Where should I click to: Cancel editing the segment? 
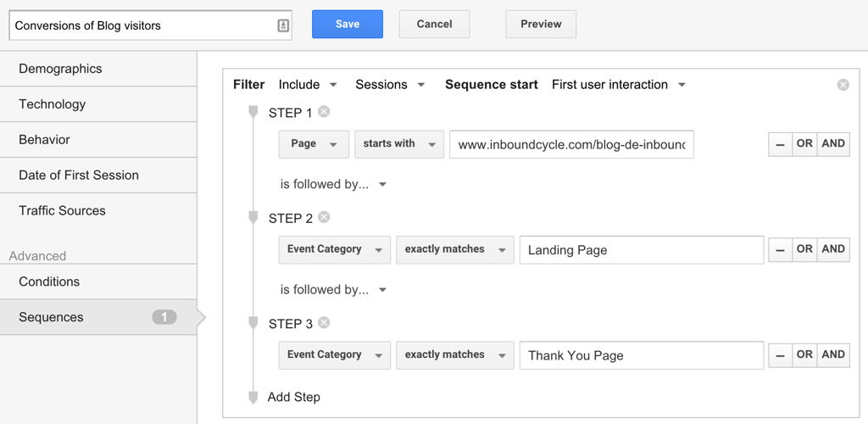(x=435, y=25)
